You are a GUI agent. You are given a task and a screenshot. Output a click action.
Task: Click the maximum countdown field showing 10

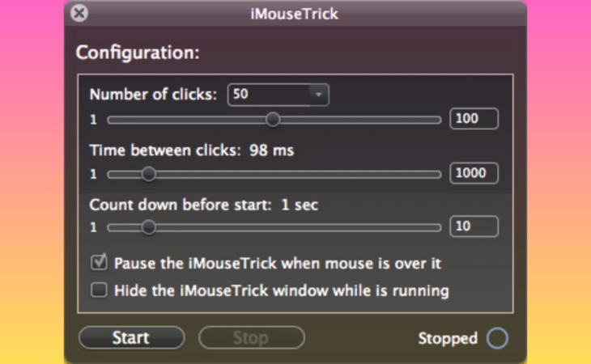coord(474,226)
